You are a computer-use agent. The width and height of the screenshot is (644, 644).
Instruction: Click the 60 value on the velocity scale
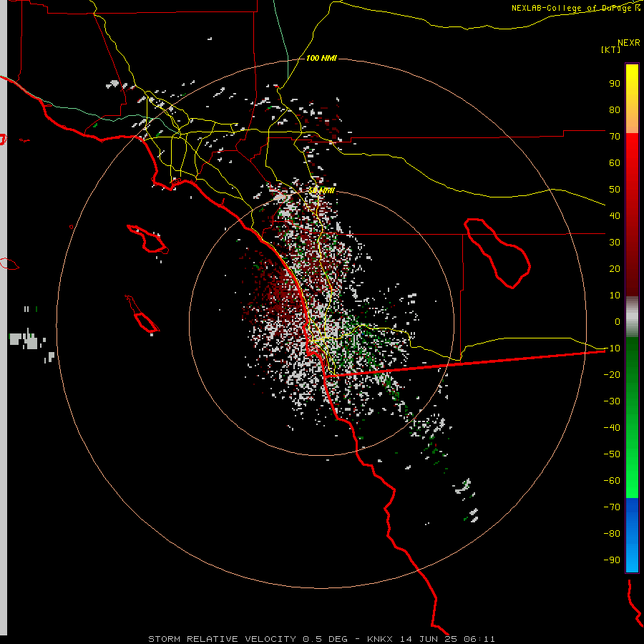click(615, 162)
